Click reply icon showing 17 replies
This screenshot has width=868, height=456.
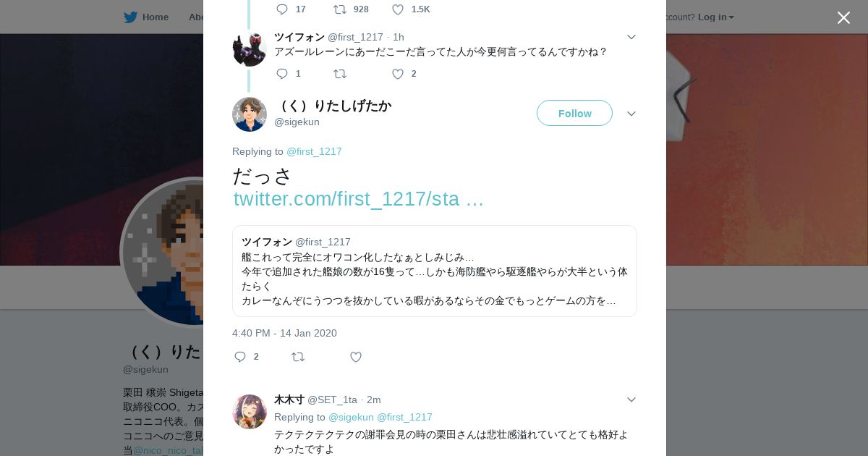[x=282, y=9]
